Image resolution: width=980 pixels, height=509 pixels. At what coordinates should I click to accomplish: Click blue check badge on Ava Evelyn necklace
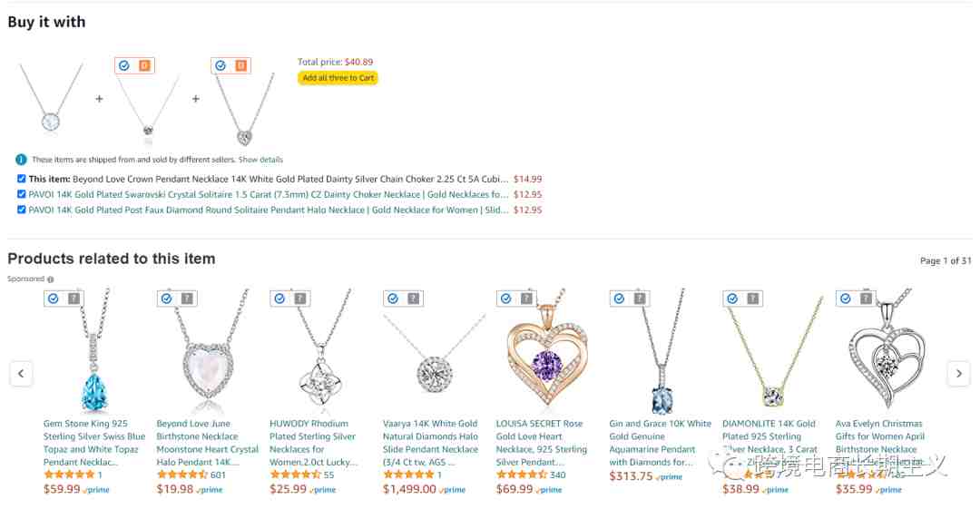tap(846, 299)
